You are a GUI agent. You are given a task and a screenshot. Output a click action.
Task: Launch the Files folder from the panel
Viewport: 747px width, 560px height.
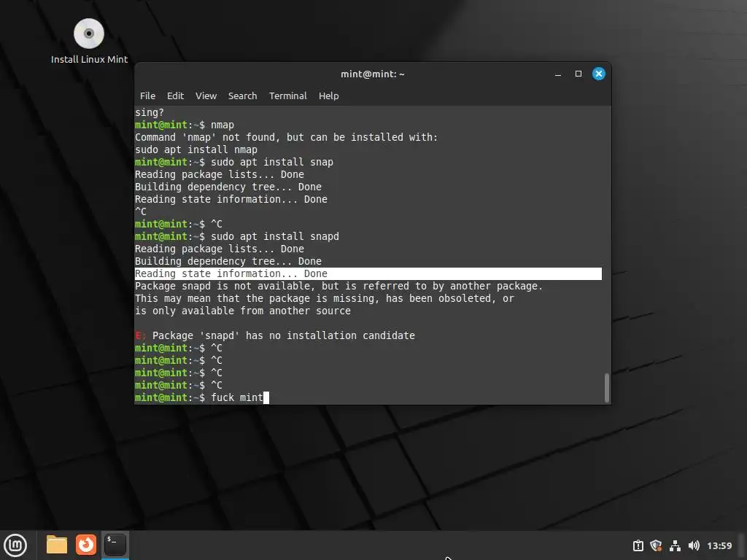(57, 545)
